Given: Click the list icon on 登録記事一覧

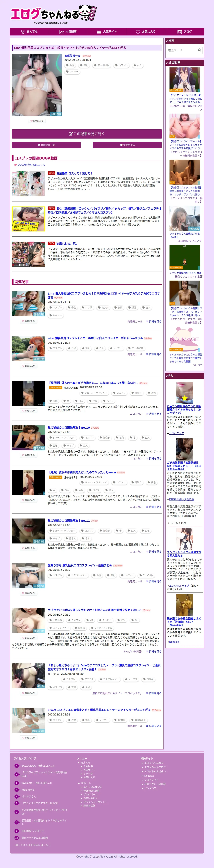Looking at the screenshot, I should click(x=39, y=145).
